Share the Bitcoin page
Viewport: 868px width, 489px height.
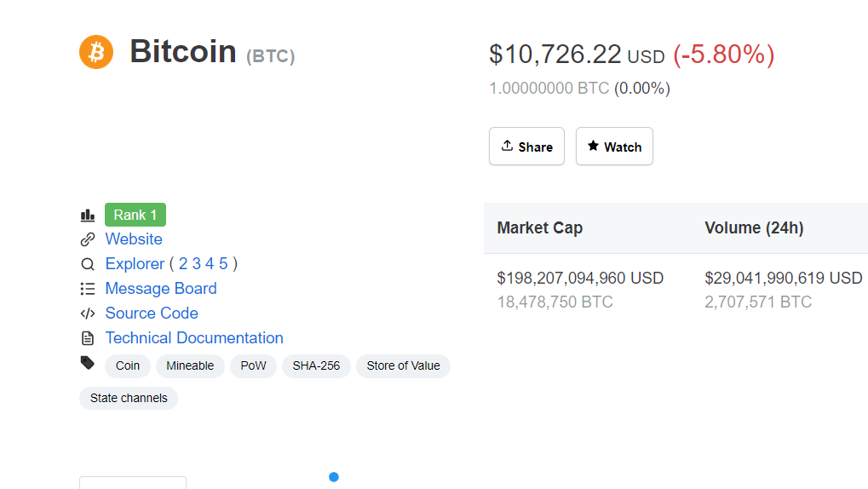(526, 147)
